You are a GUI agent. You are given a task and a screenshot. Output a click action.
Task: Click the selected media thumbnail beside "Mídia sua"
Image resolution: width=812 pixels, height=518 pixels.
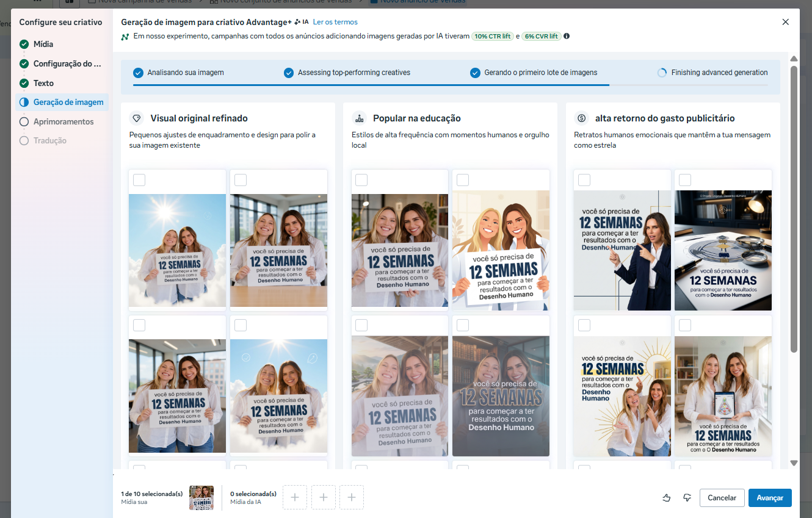coord(201,498)
